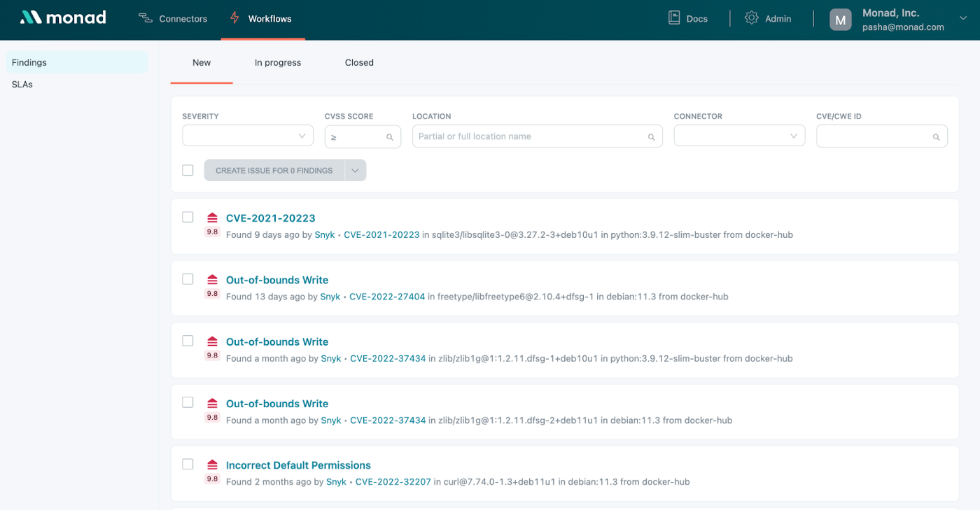The image size is (980, 510).
Task: Expand the Create Issue button arrow menu
Action: 355,171
